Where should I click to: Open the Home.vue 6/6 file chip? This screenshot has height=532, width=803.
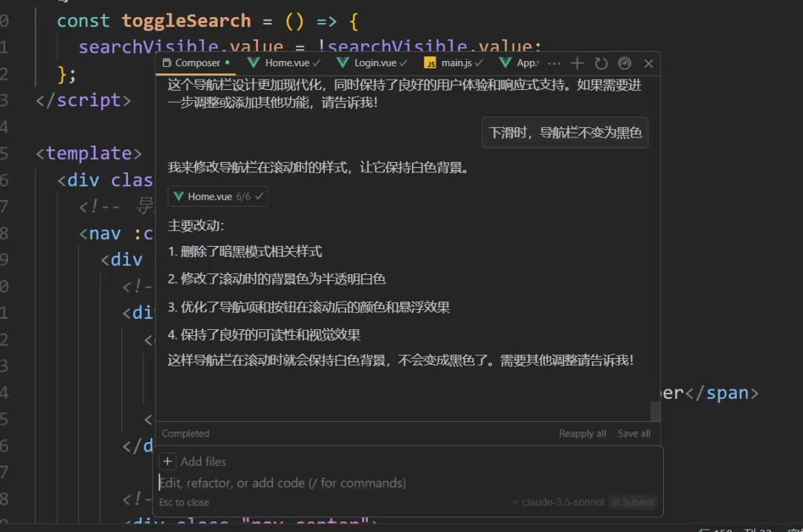(218, 196)
